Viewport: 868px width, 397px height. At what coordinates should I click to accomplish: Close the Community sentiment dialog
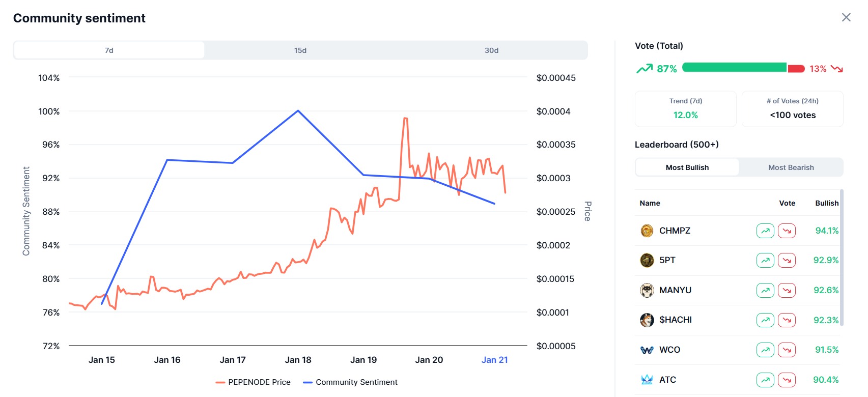pos(846,17)
